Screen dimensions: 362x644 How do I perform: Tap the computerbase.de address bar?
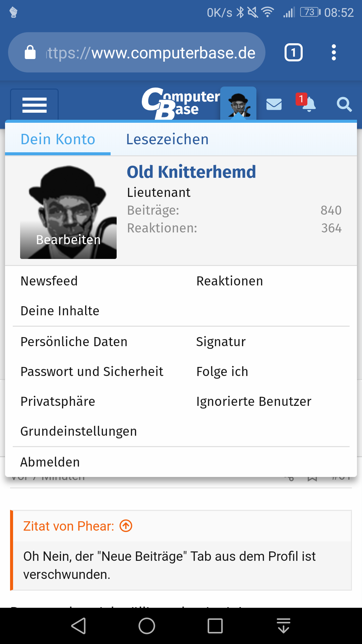(x=137, y=52)
